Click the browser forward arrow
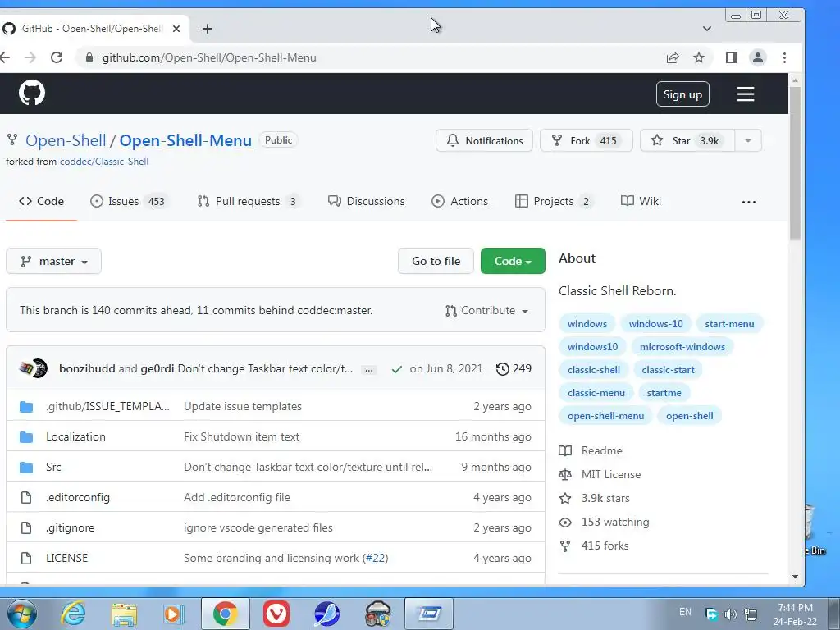 [x=30, y=57]
